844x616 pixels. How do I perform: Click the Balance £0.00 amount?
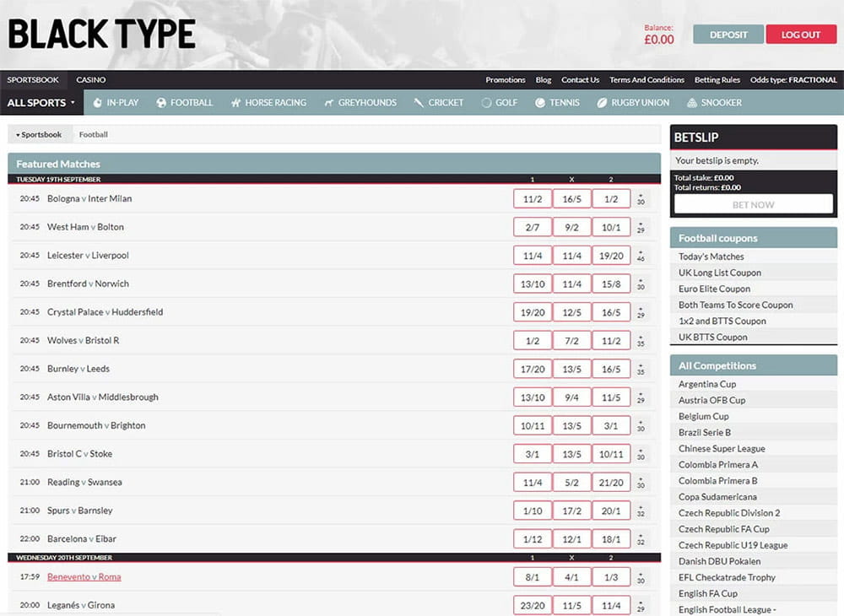659,40
